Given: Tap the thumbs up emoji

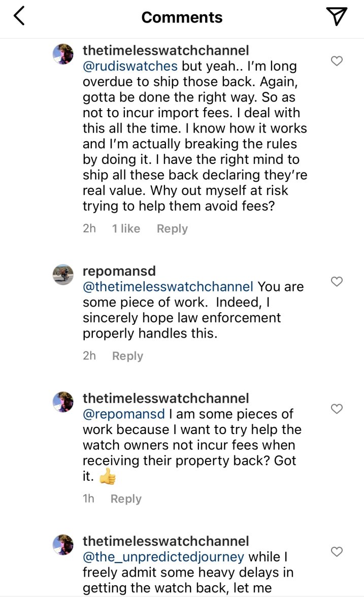Looking at the screenshot, I should click(x=107, y=477).
